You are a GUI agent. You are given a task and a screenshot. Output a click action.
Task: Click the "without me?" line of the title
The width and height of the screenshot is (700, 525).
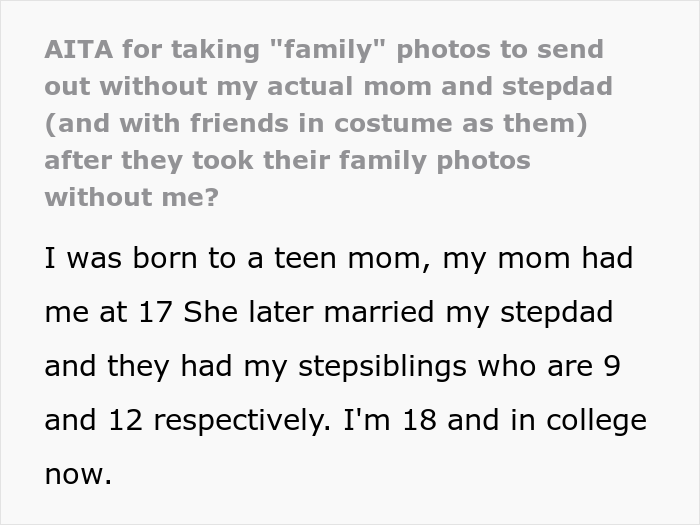(131, 197)
